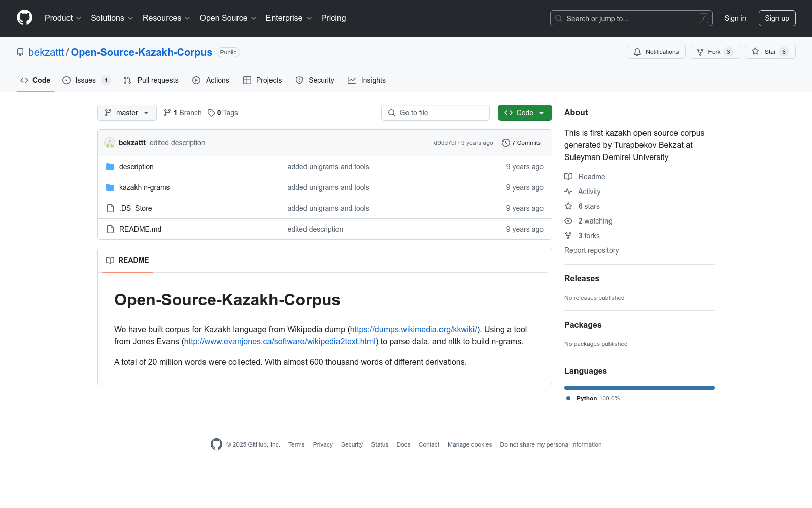Image resolution: width=812 pixels, height=508 pixels.
Task: View the Insights tab
Action: (367, 80)
